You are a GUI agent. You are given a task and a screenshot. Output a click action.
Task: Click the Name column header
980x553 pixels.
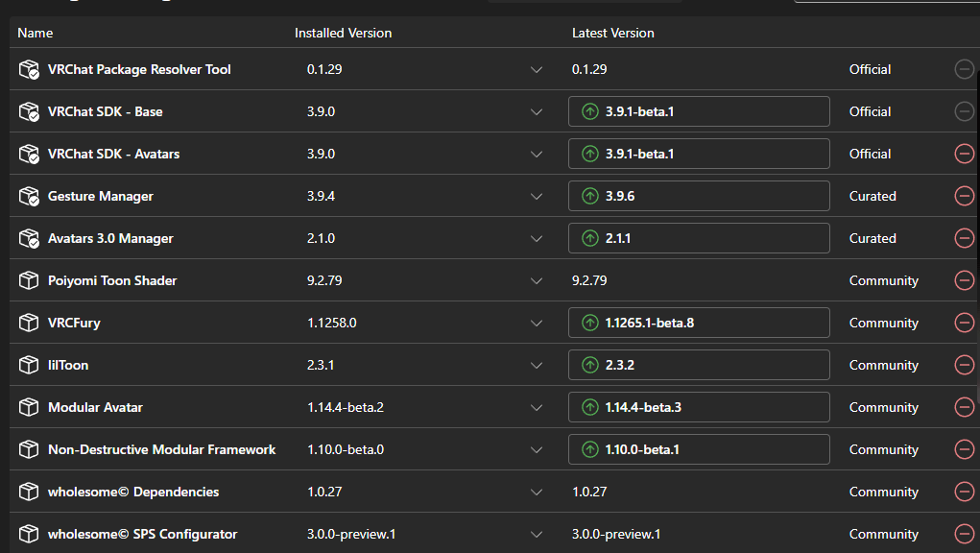(x=35, y=33)
